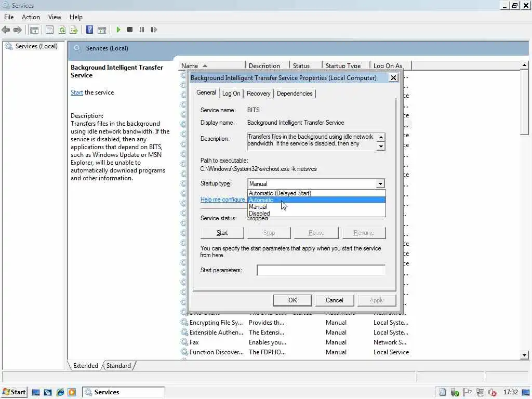Open the Internet Explorer quick launch icon
This screenshot has width=532, height=399.
pos(60,392)
